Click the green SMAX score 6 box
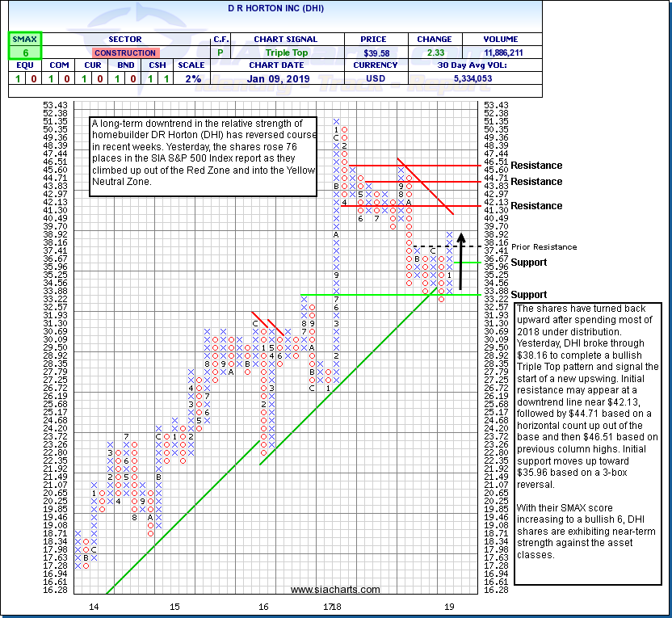This screenshot has width=672, height=618. pos(19,53)
